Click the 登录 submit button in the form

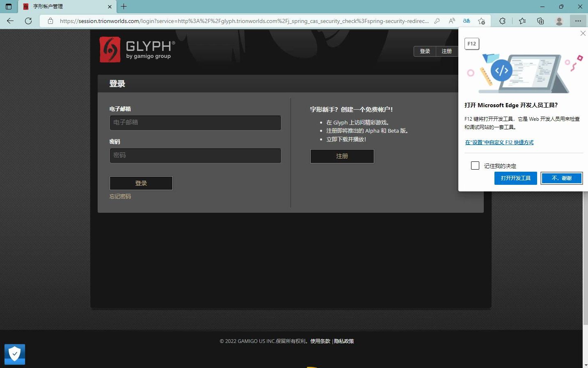pos(141,183)
